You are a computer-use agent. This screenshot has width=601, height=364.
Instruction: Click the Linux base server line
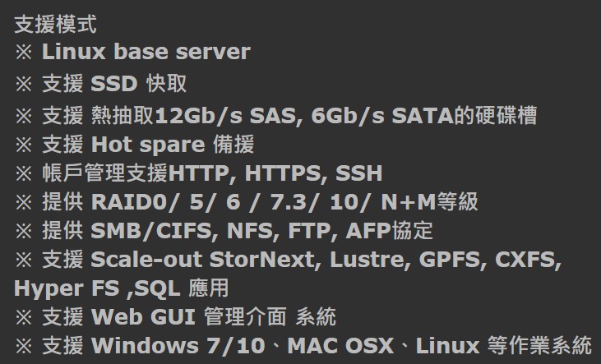click(132, 52)
